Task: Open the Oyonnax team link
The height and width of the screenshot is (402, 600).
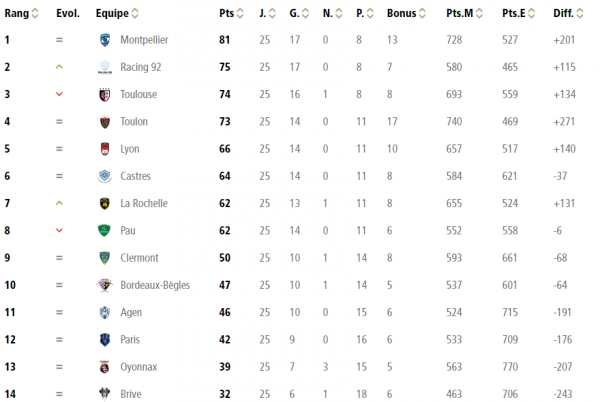Action: 139,367
